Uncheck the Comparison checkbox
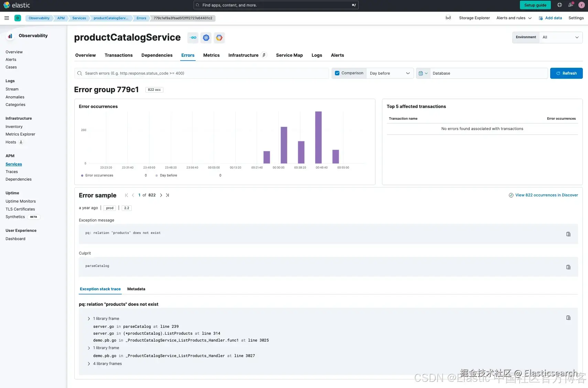 tap(337, 73)
